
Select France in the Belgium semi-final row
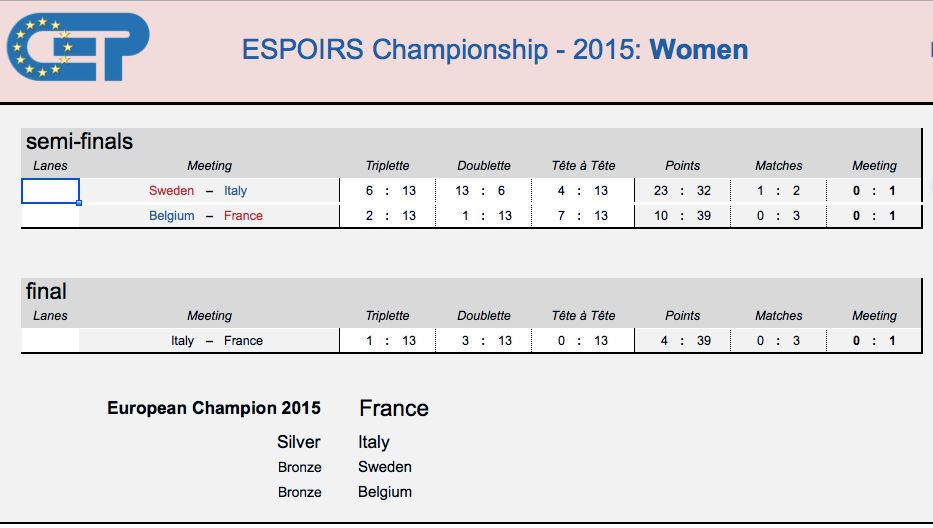pos(243,215)
